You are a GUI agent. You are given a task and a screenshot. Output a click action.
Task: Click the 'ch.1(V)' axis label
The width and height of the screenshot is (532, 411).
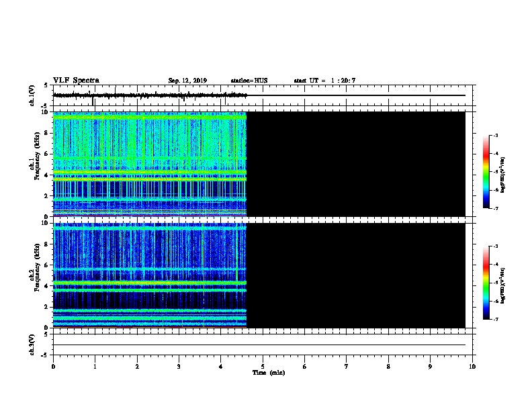32,95
